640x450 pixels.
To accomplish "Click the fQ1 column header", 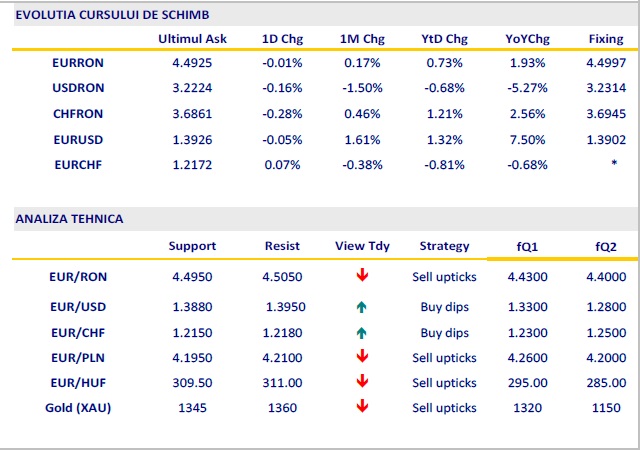I will pyautogui.click(x=527, y=246).
